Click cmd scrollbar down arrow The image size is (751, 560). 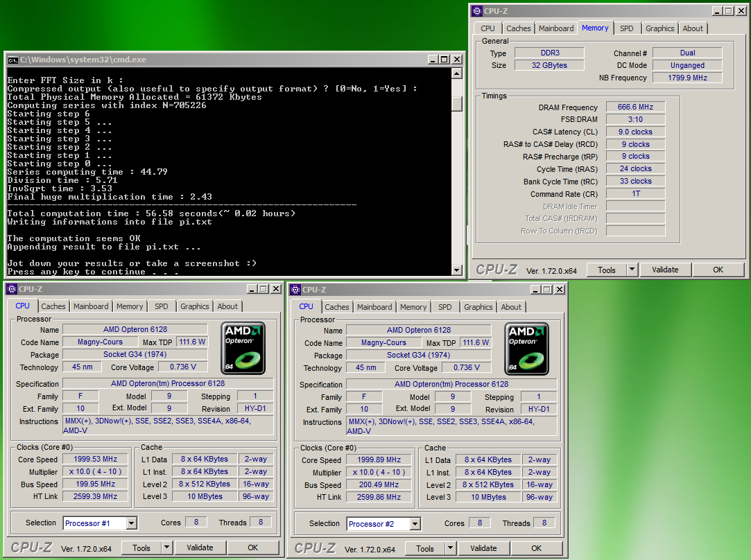tap(457, 270)
